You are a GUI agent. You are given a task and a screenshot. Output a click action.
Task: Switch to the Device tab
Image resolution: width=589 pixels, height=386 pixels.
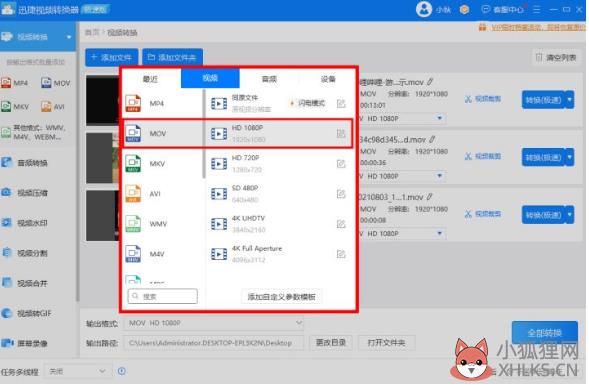coord(327,79)
